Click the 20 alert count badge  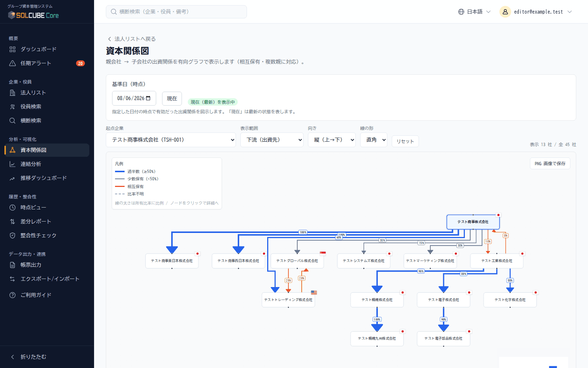[80, 63]
